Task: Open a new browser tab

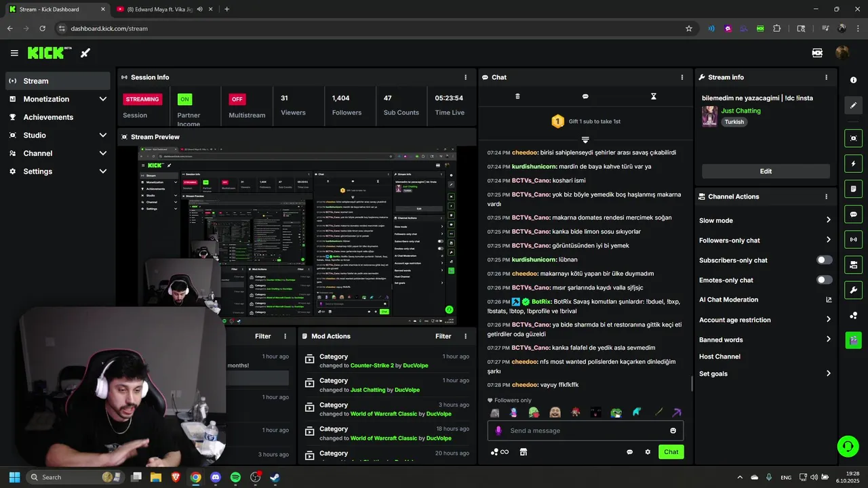Action: (x=226, y=9)
